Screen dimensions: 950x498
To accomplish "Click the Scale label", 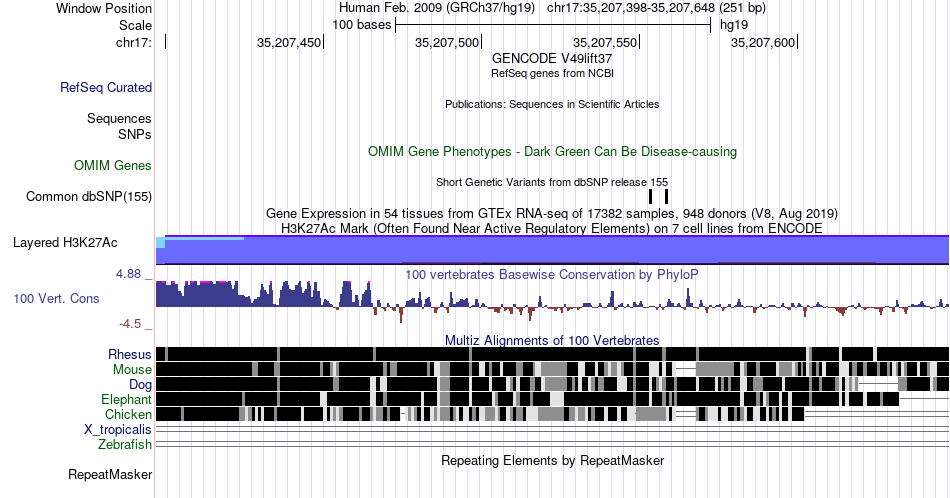I will (x=135, y=25).
